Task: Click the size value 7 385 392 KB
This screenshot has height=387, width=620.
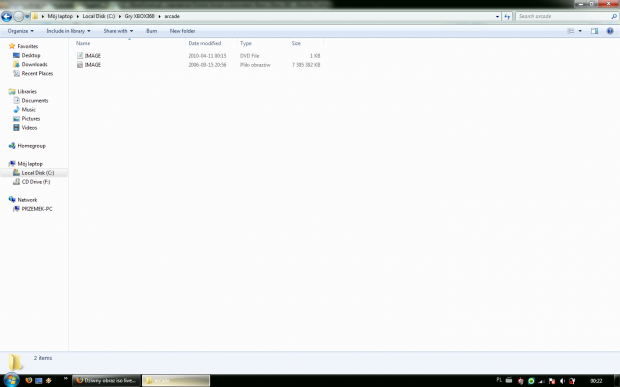Action: click(x=306, y=65)
